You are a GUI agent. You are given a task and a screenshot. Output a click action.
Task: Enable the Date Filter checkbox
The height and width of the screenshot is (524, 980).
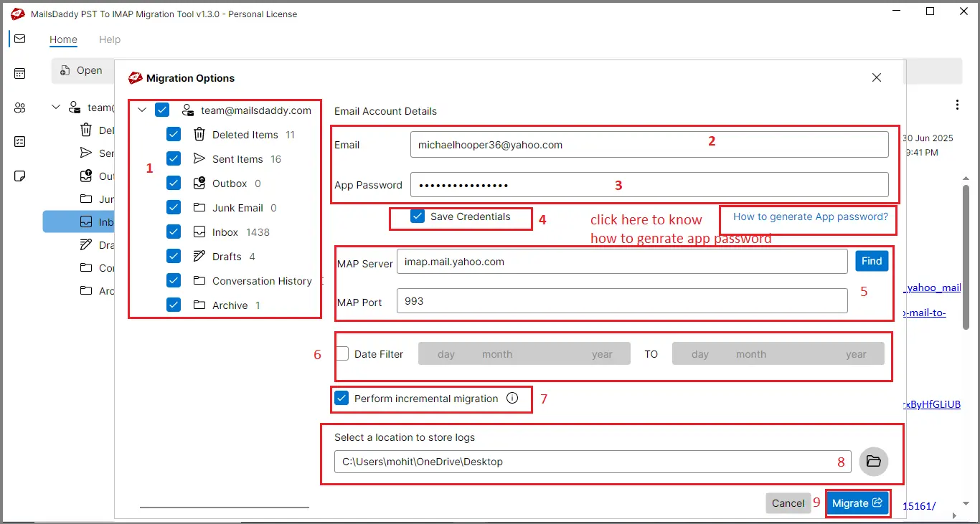(x=341, y=353)
